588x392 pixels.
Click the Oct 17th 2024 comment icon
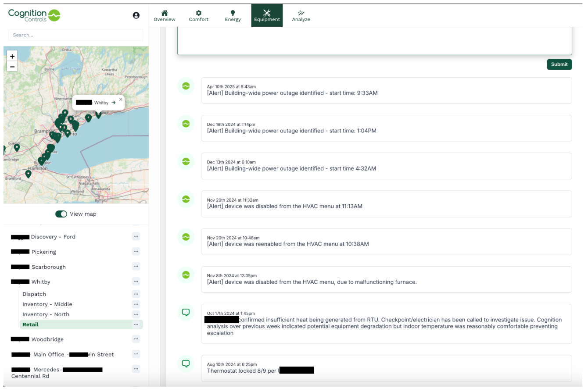tap(186, 313)
